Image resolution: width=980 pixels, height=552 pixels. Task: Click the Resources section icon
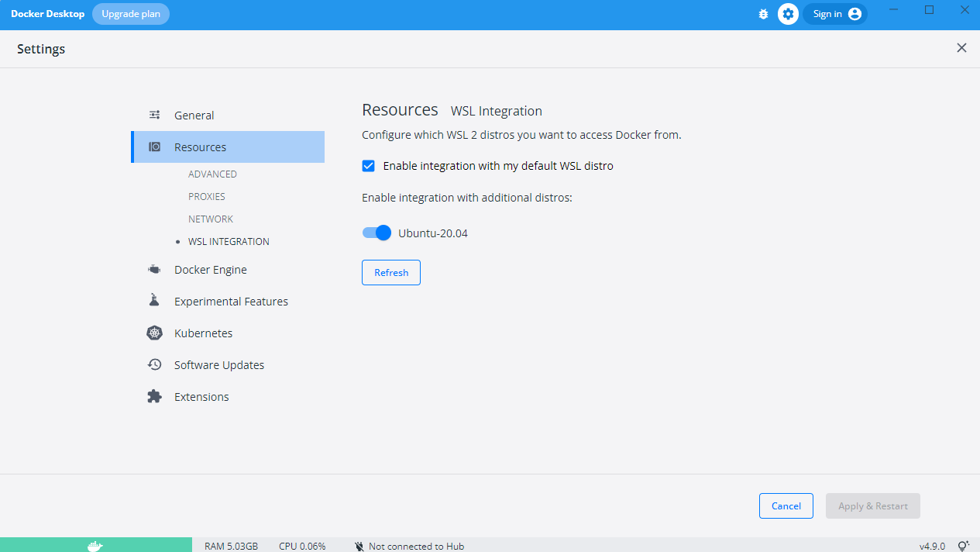(154, 147)
